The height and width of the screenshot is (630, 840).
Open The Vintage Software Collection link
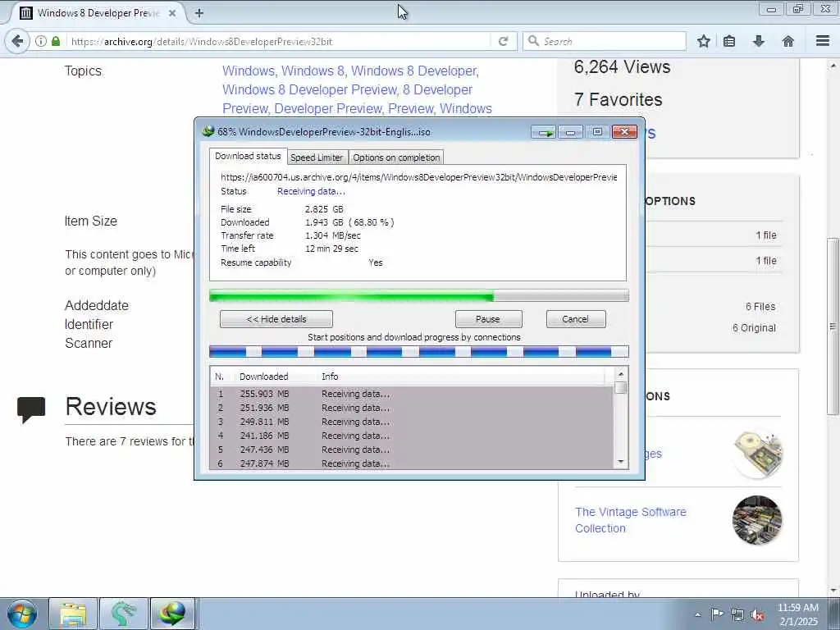click(631, 519)
